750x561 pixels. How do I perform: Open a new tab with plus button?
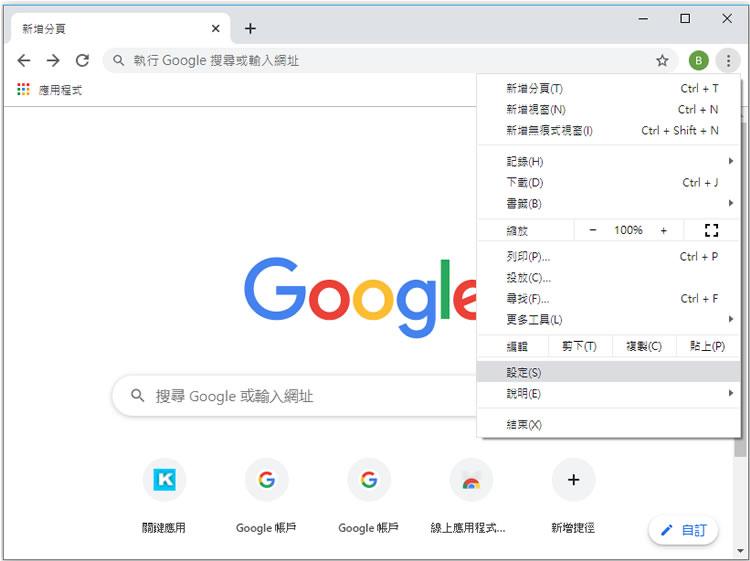[x=250, y=29]
